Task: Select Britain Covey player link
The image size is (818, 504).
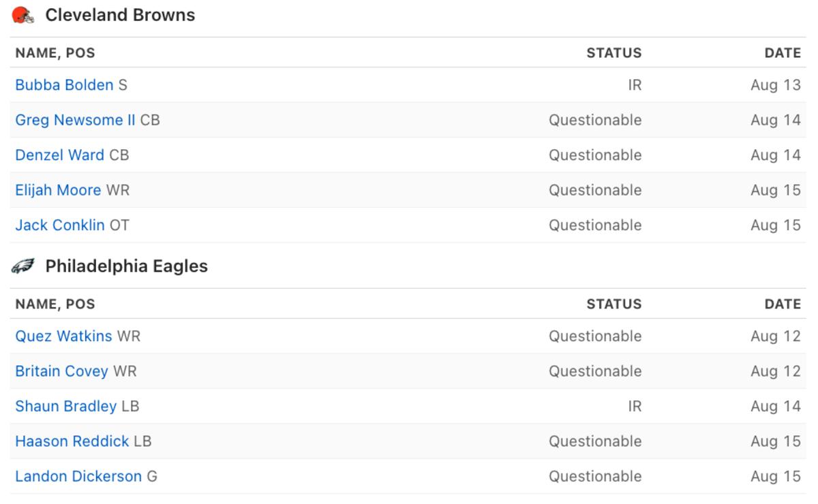Action: click(61, 371)
